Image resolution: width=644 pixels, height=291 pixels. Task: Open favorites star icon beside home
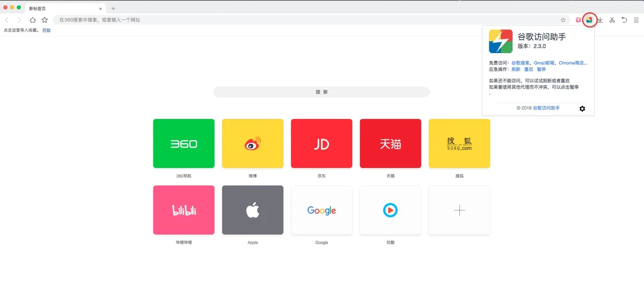point(45,20)
